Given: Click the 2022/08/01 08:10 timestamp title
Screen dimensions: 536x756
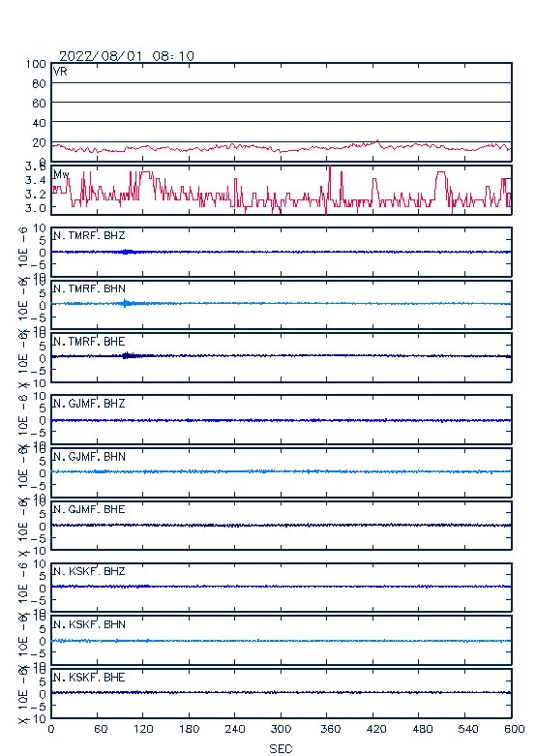Looking at the screenshot, I should (127, 56).
